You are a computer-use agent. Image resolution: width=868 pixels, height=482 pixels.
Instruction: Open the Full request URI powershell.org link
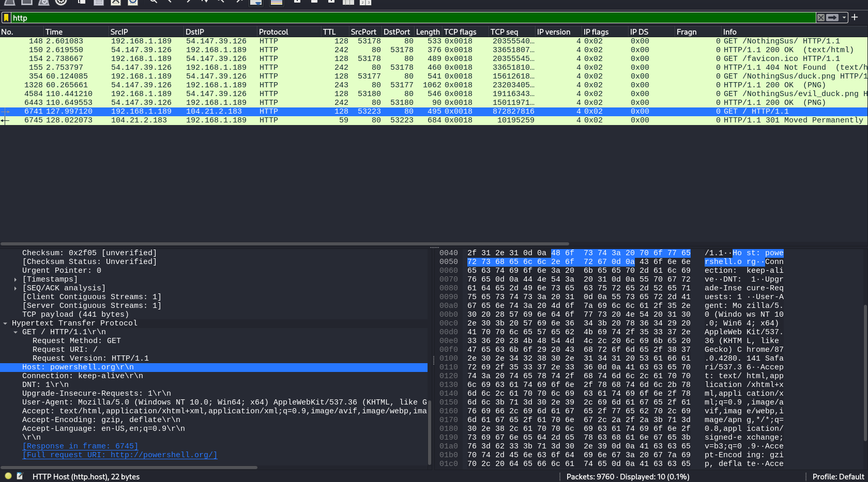point(120,455)
